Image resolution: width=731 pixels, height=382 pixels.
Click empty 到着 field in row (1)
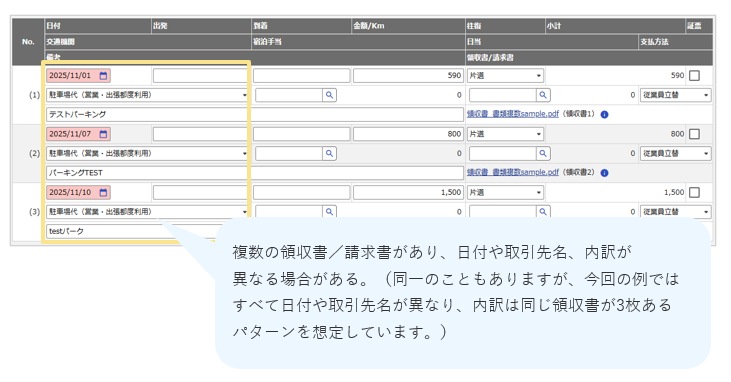point(302,76)
